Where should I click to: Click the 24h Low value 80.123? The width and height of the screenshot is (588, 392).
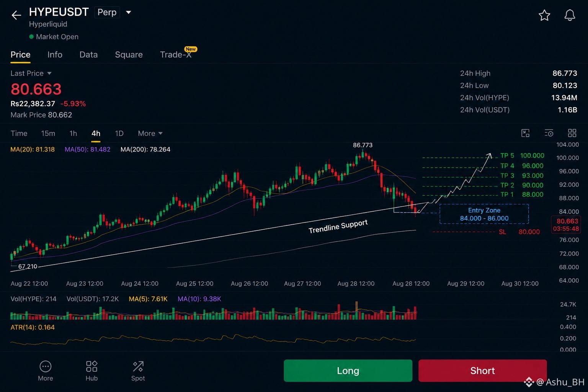(x=565, y=85)
